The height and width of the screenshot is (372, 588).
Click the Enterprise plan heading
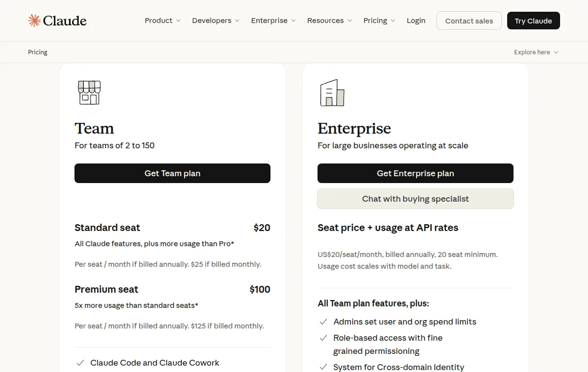pos(354,128)
